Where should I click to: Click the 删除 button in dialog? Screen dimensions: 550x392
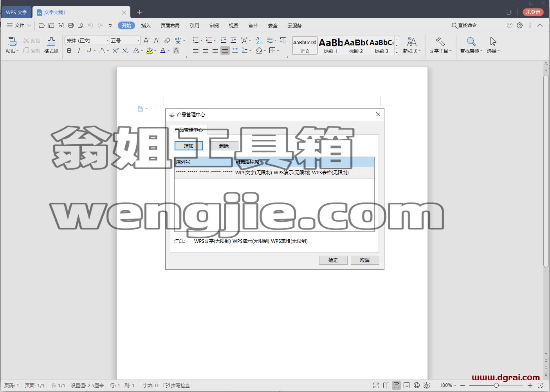click(224, 146)
